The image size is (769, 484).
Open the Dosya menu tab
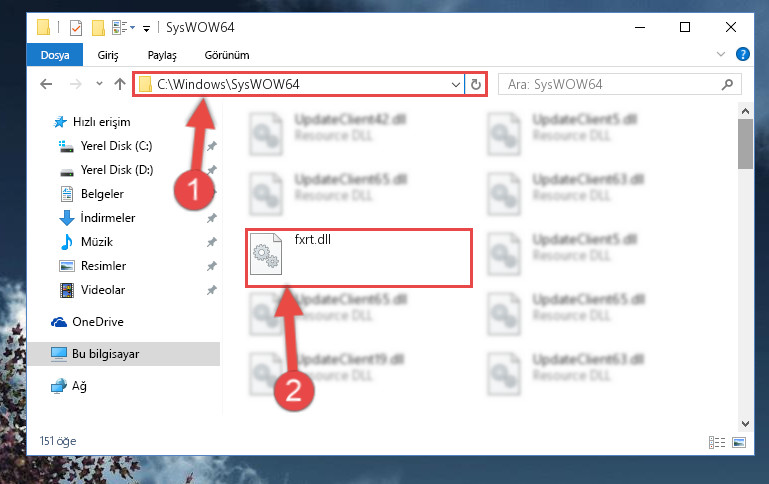point(55,55)
